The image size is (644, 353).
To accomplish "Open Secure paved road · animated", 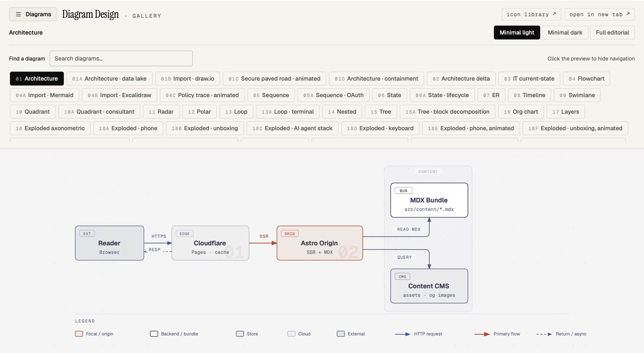I will (275, 79).
